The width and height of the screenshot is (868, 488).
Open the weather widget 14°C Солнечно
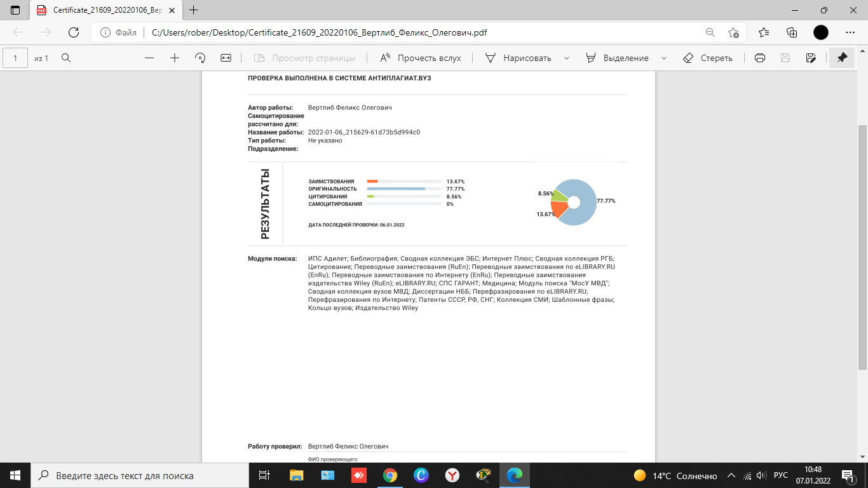[675, 475]
